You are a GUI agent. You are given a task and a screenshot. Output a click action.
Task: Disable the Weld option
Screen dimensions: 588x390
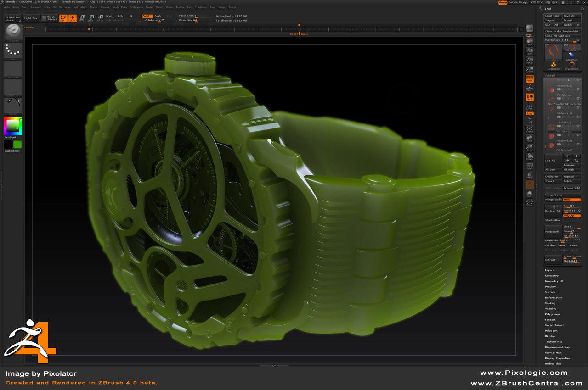pos(572,200)
